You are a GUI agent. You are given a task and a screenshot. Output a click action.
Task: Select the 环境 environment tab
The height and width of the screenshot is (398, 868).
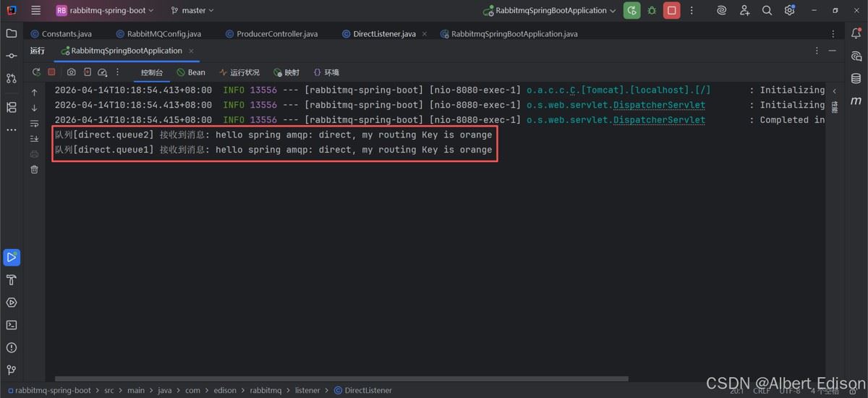point(326,72)
